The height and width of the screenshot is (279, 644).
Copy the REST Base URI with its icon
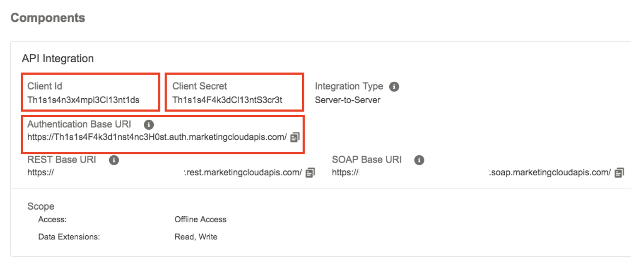310,173
